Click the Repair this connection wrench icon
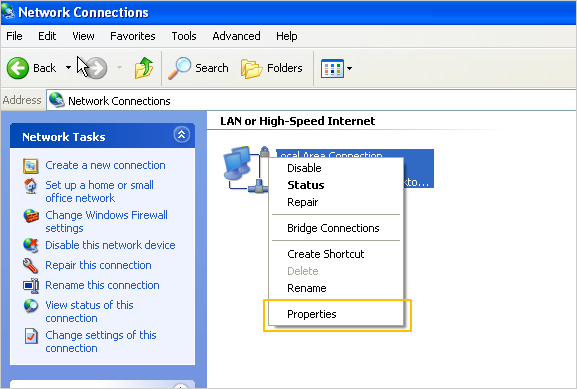577x389 pixels. click(x=31, y=265)
